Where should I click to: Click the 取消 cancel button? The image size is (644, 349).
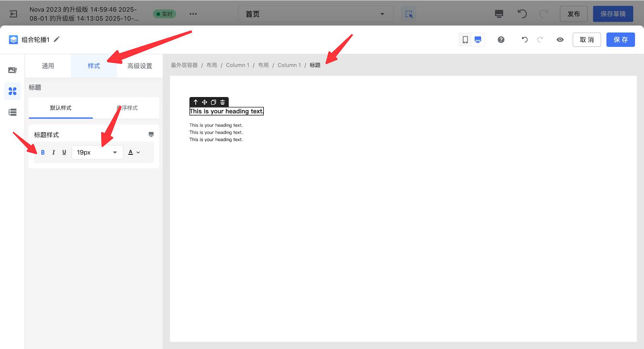pyautogui.click(x=586, y=40)
